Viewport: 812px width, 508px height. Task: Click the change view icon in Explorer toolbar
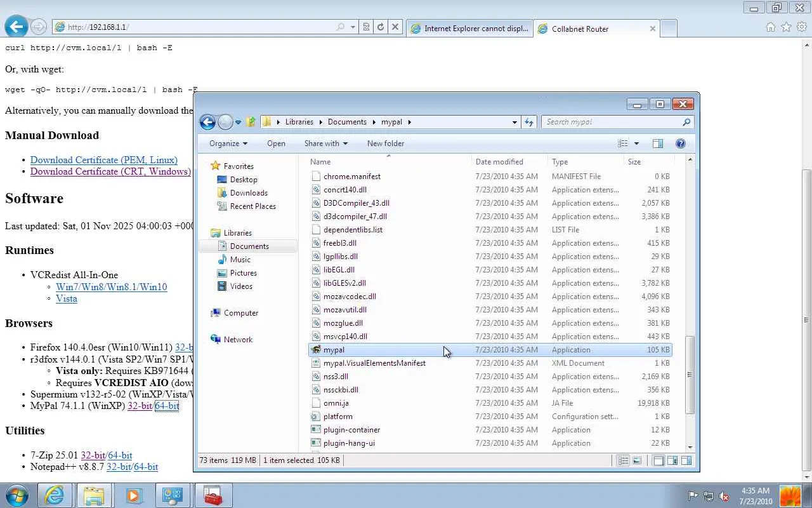pos(623,144)
